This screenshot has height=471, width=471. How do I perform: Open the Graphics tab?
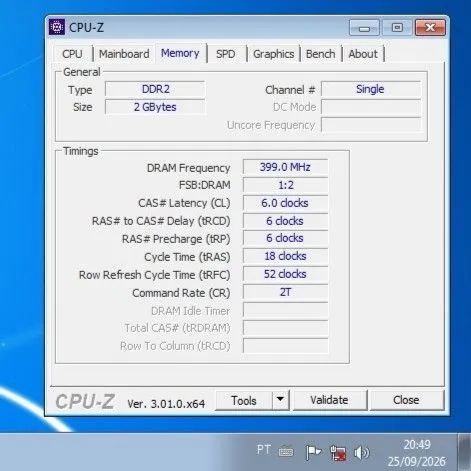point(274,54)
